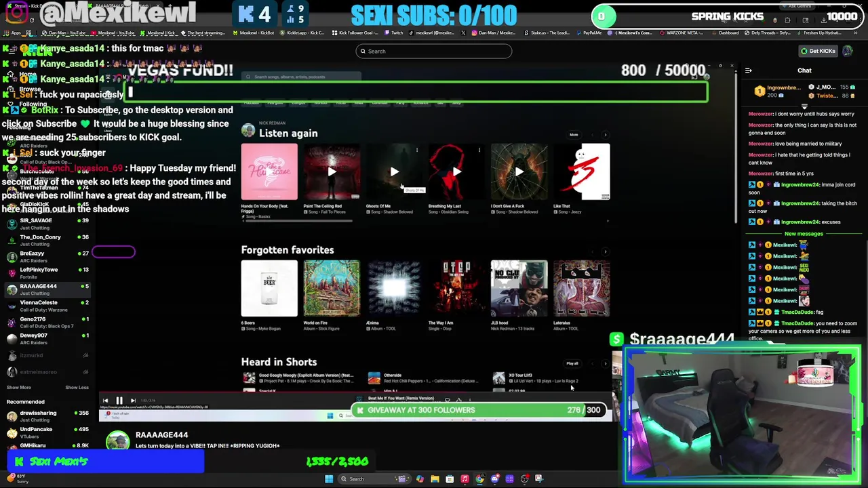868x488 pixels.
Task: Skip to next track in player
Action: point(133,401)
